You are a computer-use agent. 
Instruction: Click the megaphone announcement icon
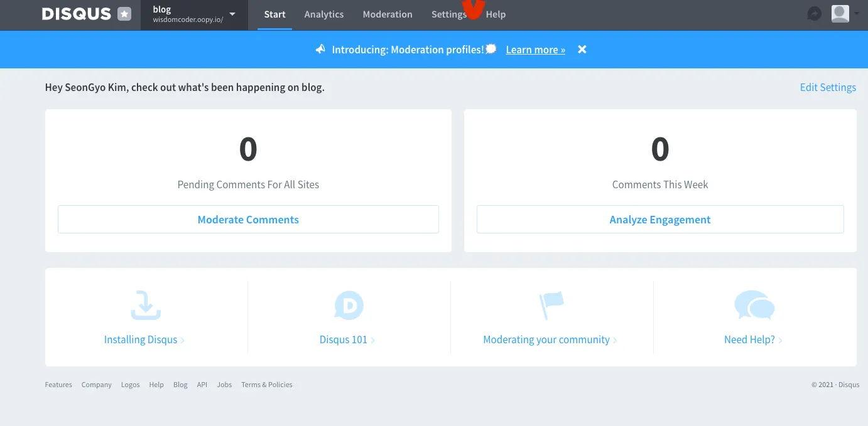pyautogui.click(x=321, y=50)
